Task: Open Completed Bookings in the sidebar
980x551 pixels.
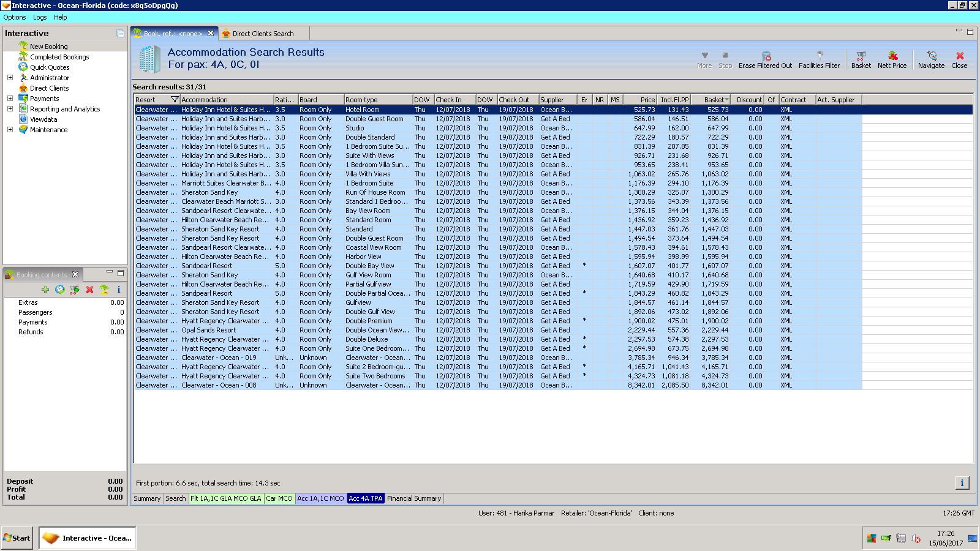Action: tap(59, 57)
